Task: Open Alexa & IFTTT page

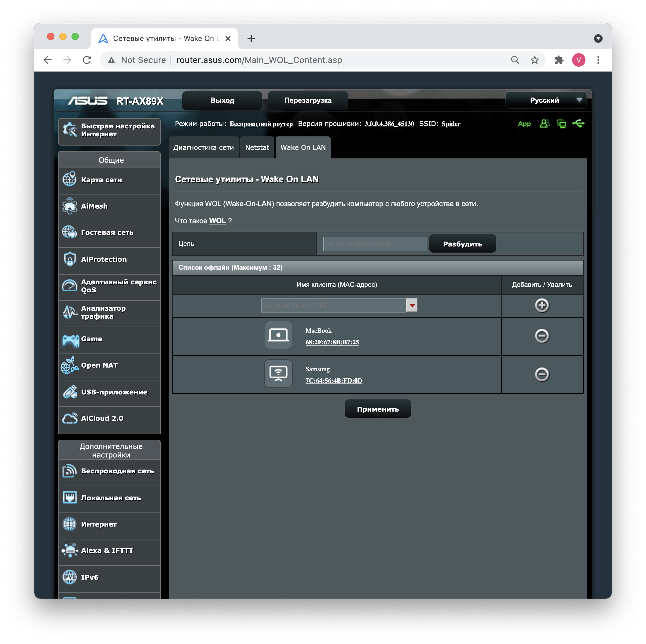Action: click(x=109, y=551)
